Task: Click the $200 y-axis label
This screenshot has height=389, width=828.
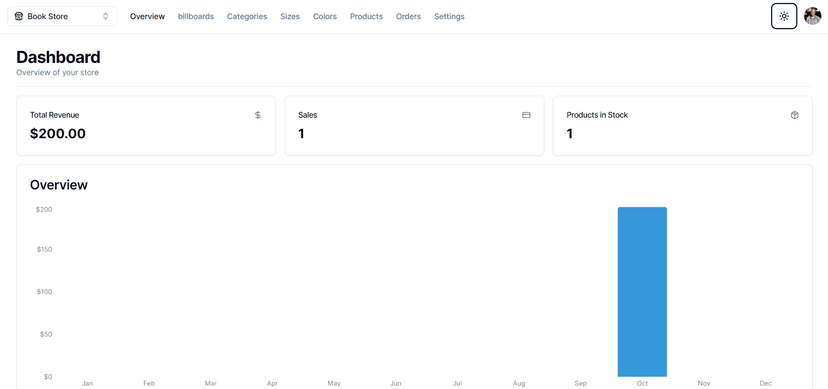Action: pyautogui.click(x=44, y=210)
